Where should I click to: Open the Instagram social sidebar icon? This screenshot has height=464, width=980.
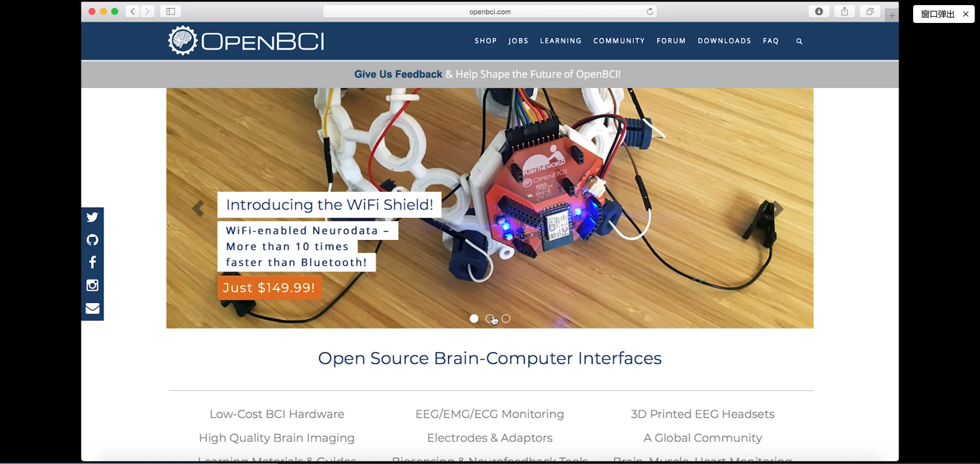92,285
